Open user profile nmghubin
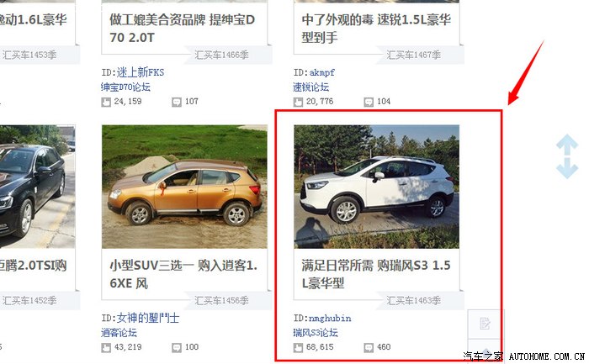Viewport: 589px width, 364px height. click(330, 319)
